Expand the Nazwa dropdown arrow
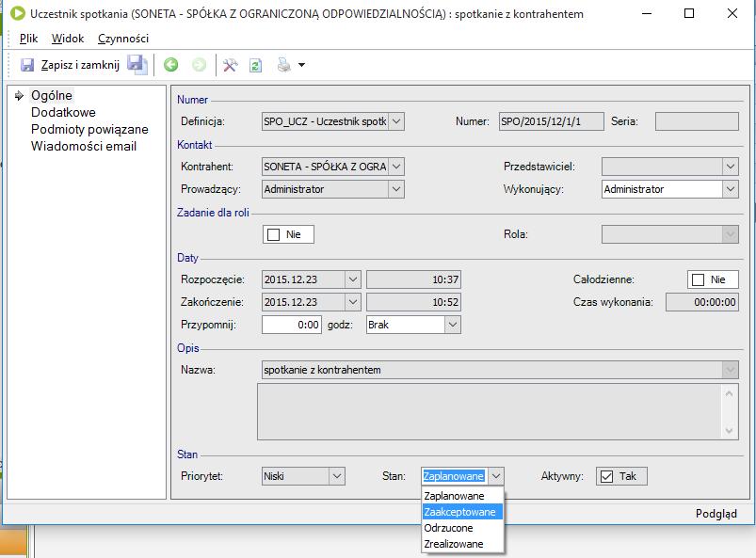 click(x=730, y=370)
